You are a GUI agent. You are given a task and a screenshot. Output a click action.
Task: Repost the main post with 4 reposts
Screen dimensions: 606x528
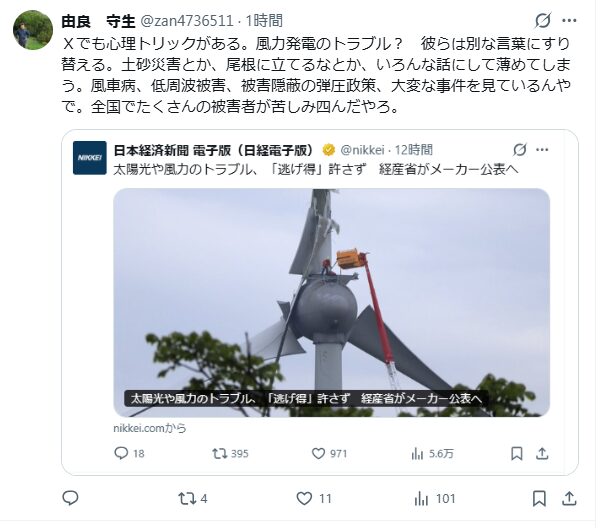coord(193,499)
